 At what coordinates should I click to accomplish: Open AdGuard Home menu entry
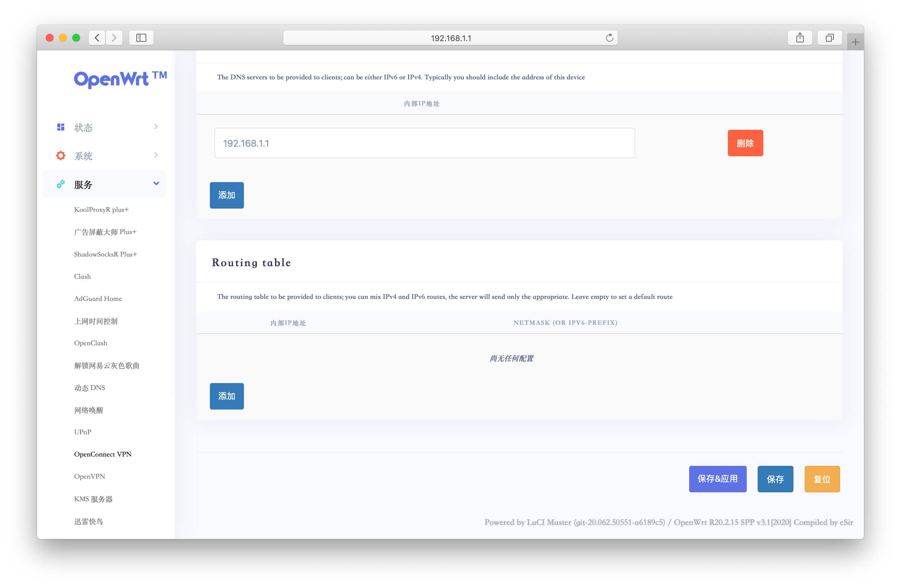pos(98,298)
